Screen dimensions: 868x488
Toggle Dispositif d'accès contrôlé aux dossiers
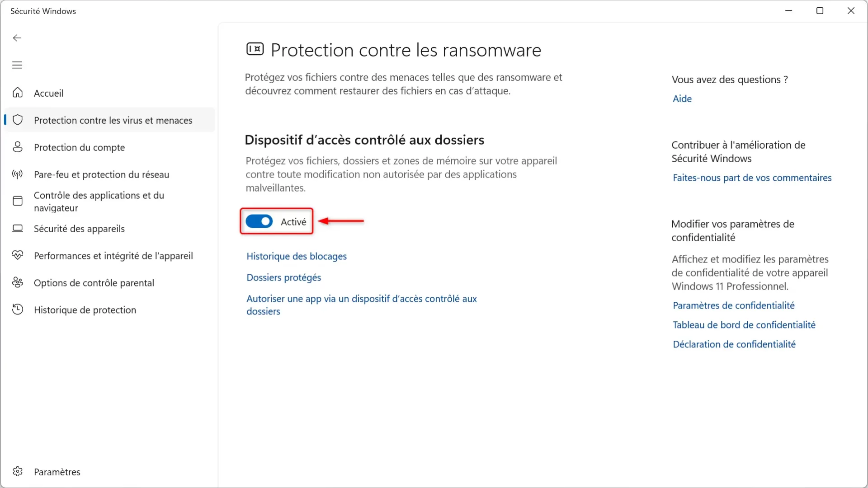coord(259,222)
